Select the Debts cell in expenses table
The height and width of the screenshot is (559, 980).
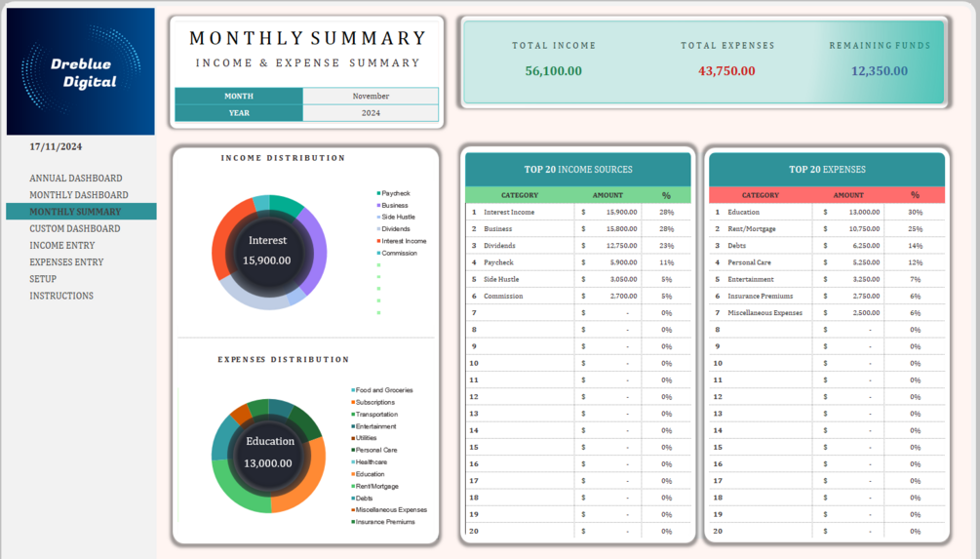tap(768, 246)
